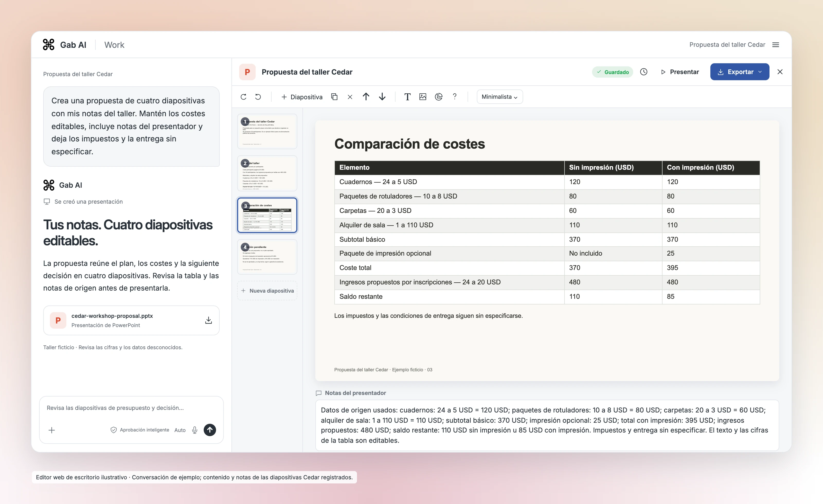Image resolution: width=823 pixels, height=504 pixels.
Task: Close the presentation editor panel
Action: point(780,72)
